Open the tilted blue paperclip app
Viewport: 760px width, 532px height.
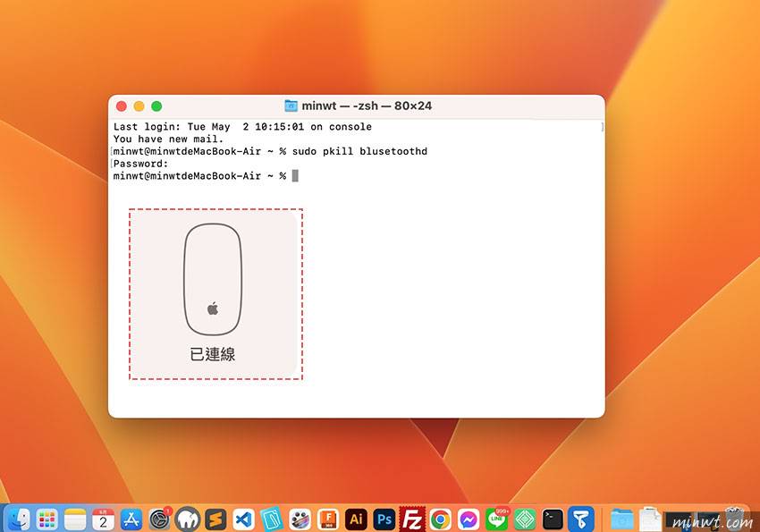[272, 519]
